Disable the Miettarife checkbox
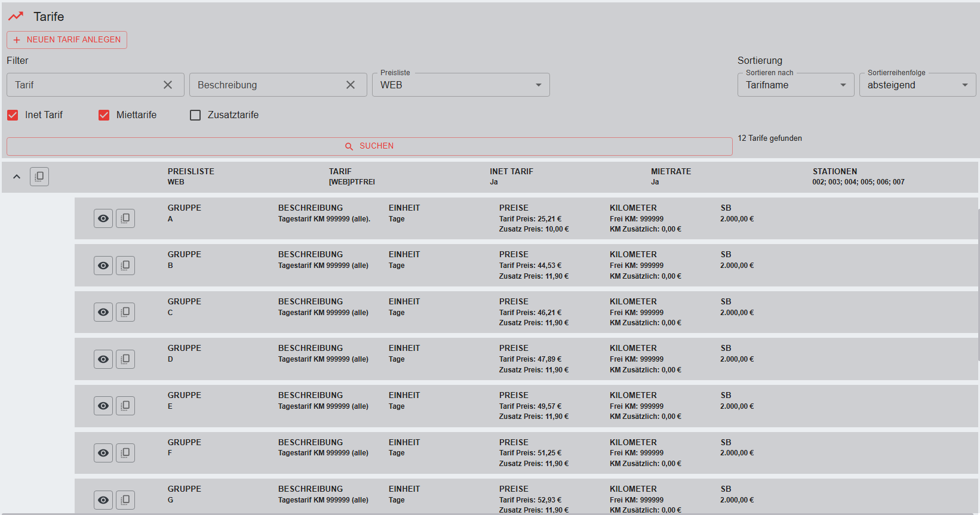 [x=104, y=115]
